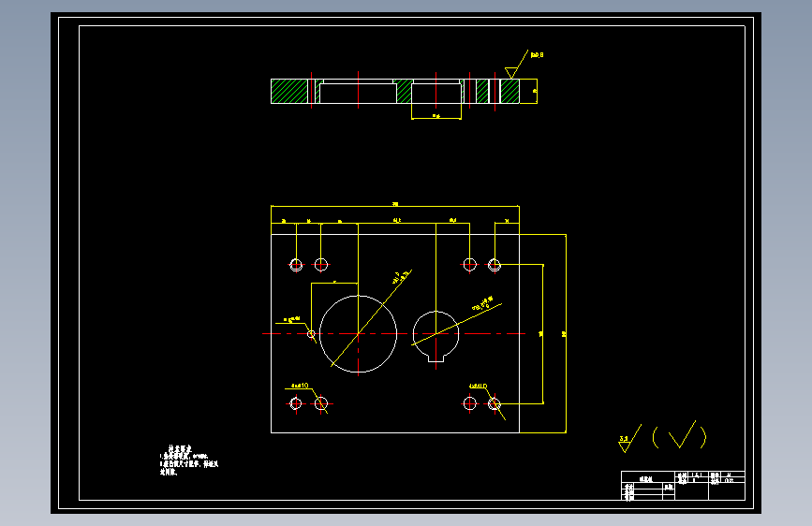Select the top-right corner hole of the plate
Screen dimensions: 812x526
[495, 265]
